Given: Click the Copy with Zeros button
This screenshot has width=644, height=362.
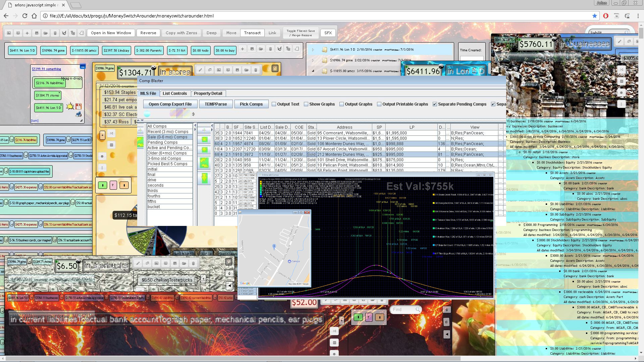Looking at the screenshot, I should pyautogui.click(x=181, y=33).
